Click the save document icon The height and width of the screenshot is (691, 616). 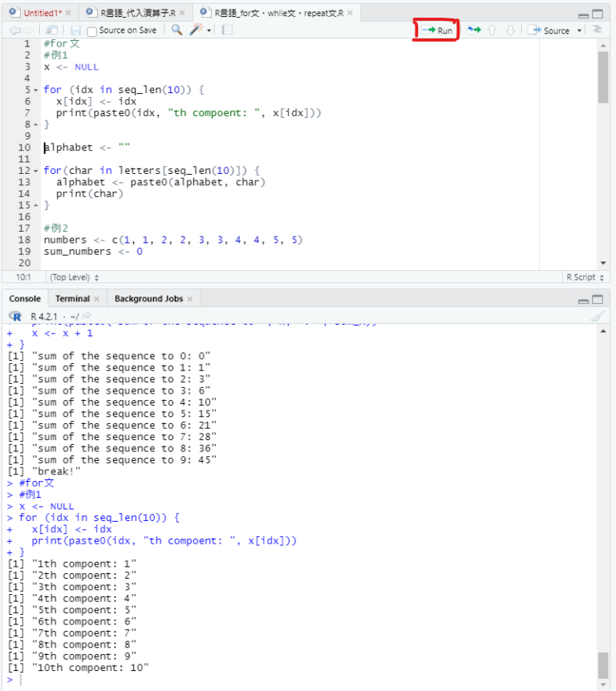pyautogui.click(x=75, y=30)
